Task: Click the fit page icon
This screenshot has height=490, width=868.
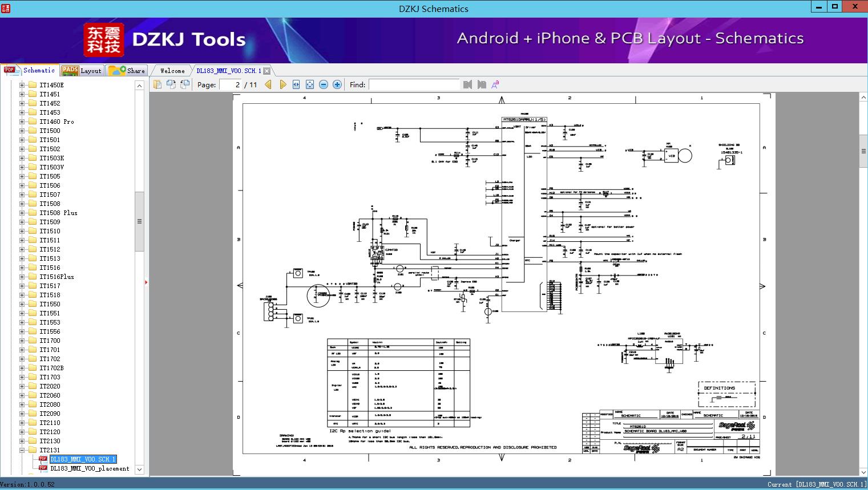Action: (310, 84)
